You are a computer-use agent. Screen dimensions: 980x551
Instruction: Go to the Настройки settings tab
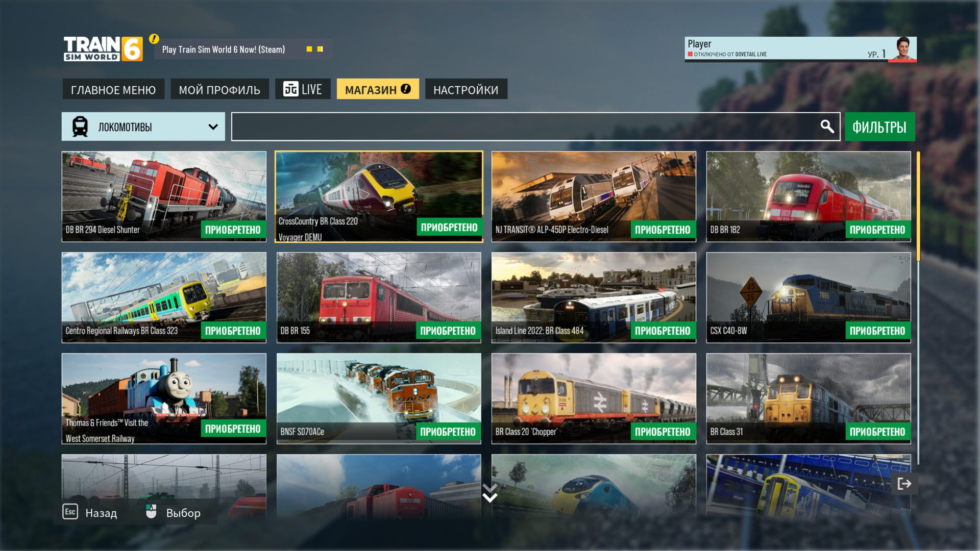pyautogui.click(x=465, y=89)
